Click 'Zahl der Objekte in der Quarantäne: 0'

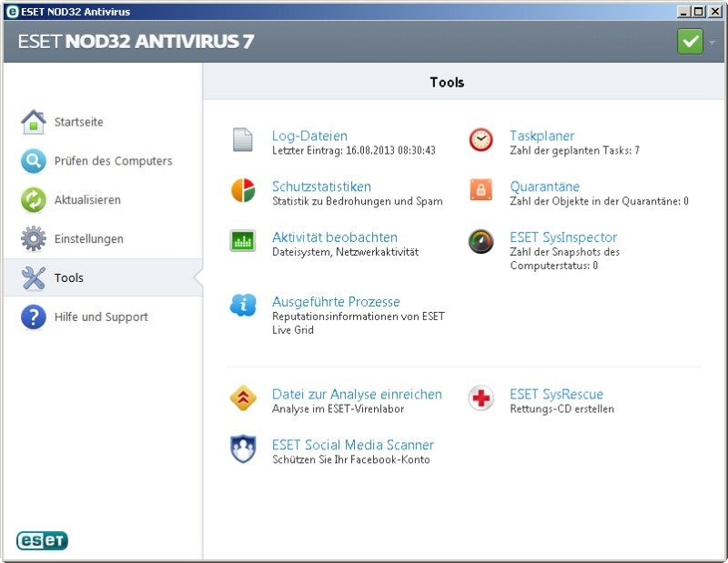point(599,201)
